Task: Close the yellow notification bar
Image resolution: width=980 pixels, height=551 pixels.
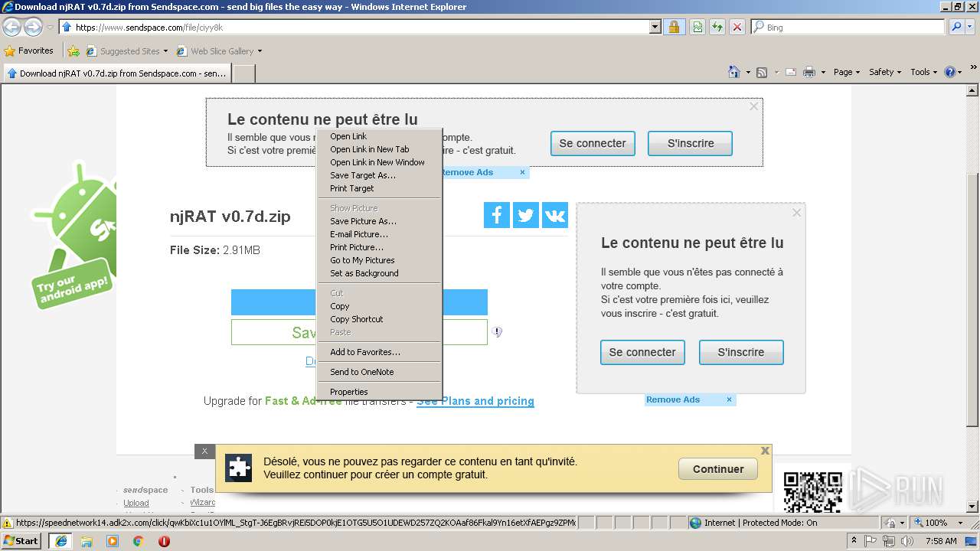Action: click(765, 451)
